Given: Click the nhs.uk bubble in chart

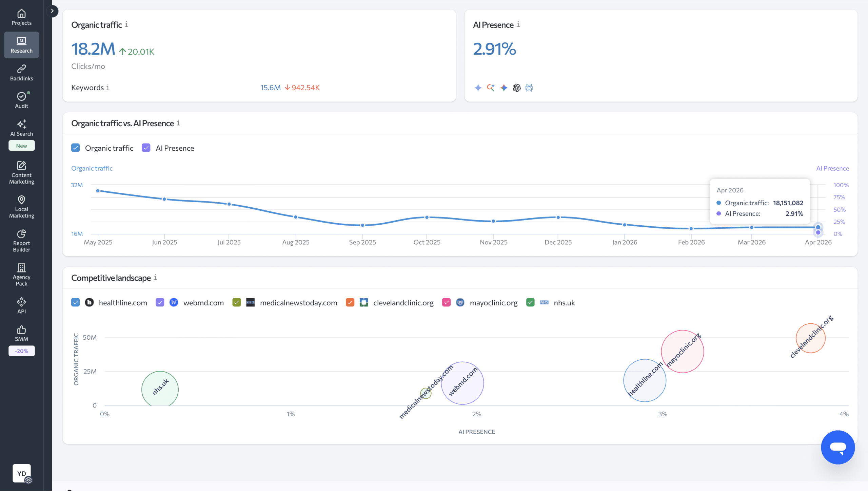Looking at the screenshot, I should (160, 389).
